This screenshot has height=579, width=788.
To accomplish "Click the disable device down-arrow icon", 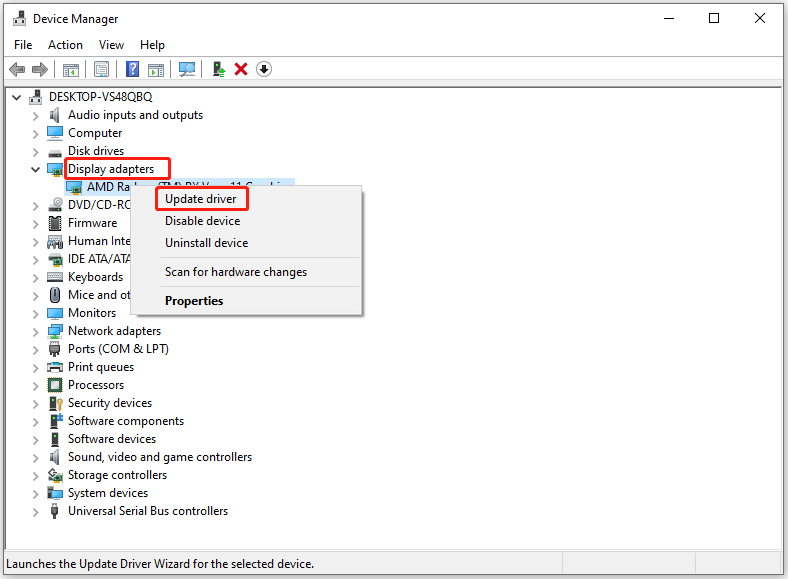I will tap(264, 69).
